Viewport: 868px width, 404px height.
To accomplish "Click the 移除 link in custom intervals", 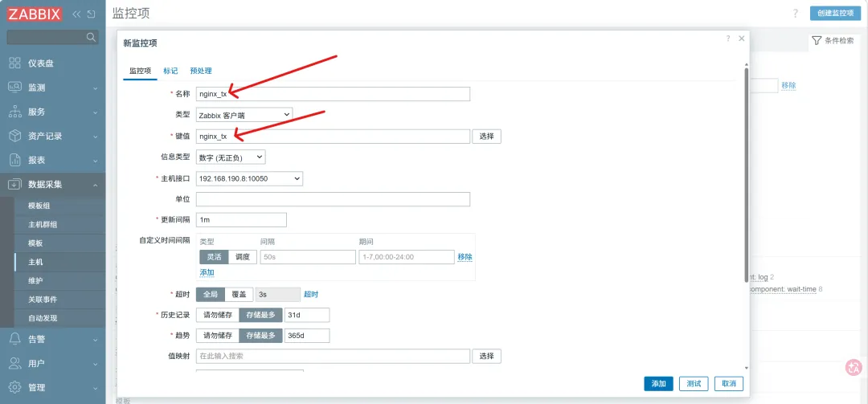I will pos(465,257).
